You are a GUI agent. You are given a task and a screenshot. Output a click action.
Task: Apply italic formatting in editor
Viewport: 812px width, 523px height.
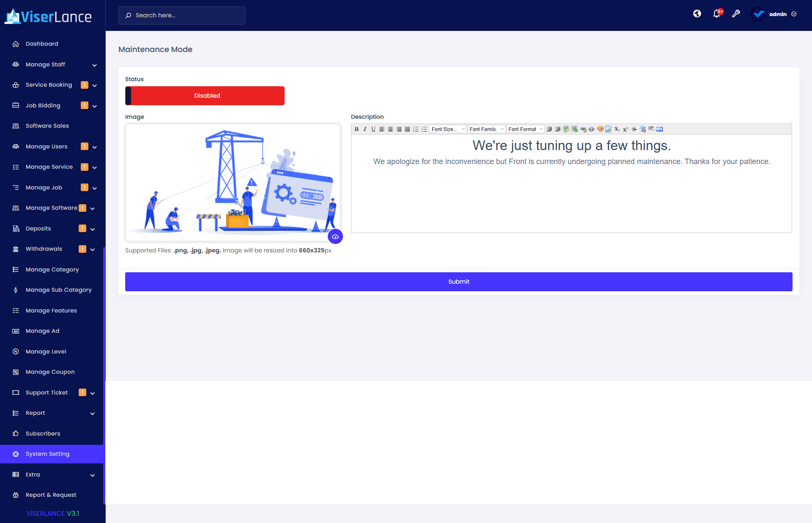click(365, 129)
